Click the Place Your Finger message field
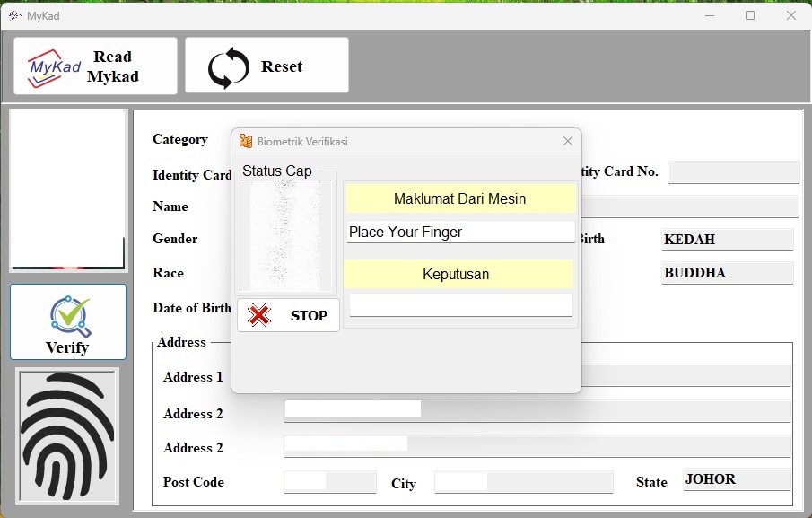This screenshot has width=812, height=518. (460, 232)
